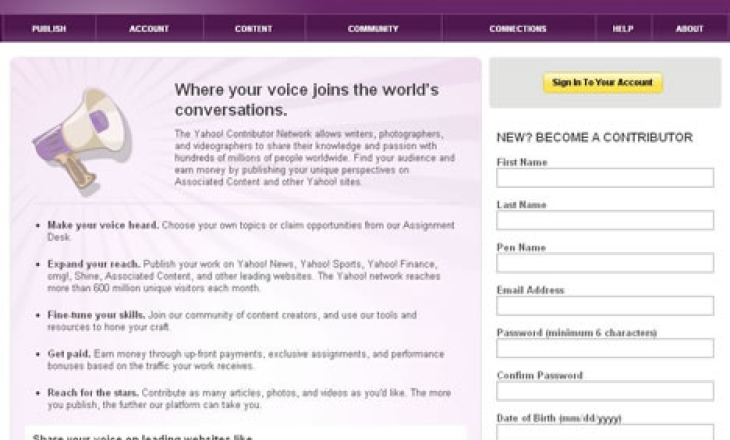
Task: Click the 'NEW? BECOME A CONTRIBUTOR' heading
Action: pyautogui.click(x=595, y=137)
